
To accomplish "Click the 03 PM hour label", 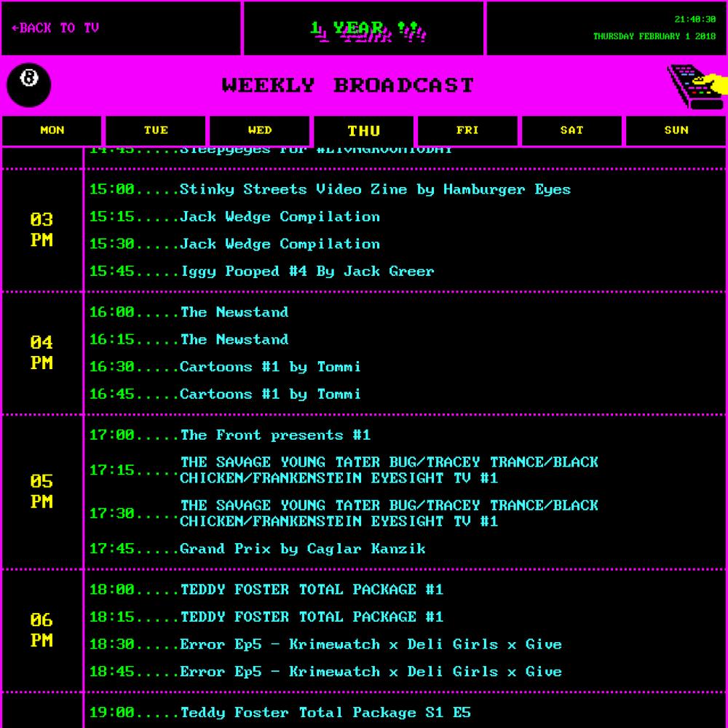I will point(41,230).
